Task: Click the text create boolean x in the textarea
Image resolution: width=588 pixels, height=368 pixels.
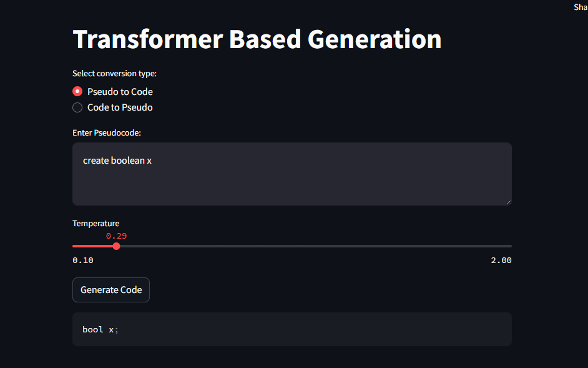Action: point(117,160)
